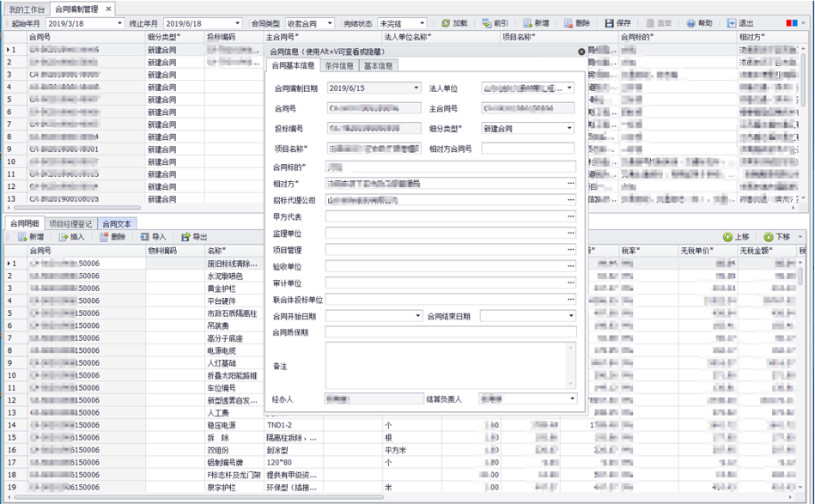Viewport: 815px width, 504px height.
Task: Open the 完结状态 dropdown list
Action: [x=421, y=23]
